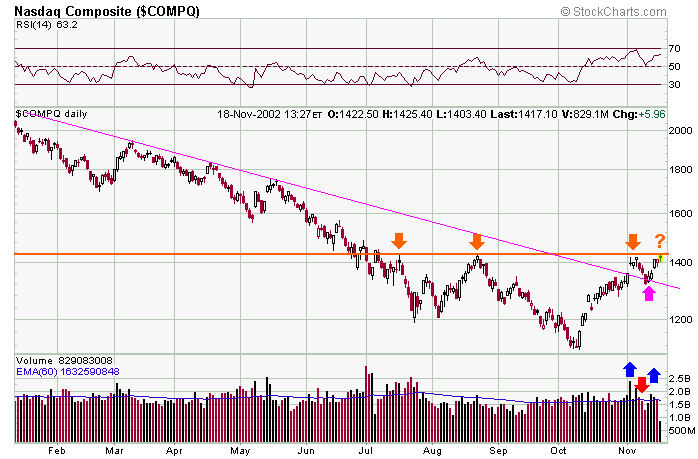Click the StockCharts.com copyright text
This screenshot has width=698, height=459.
[613, 12]
